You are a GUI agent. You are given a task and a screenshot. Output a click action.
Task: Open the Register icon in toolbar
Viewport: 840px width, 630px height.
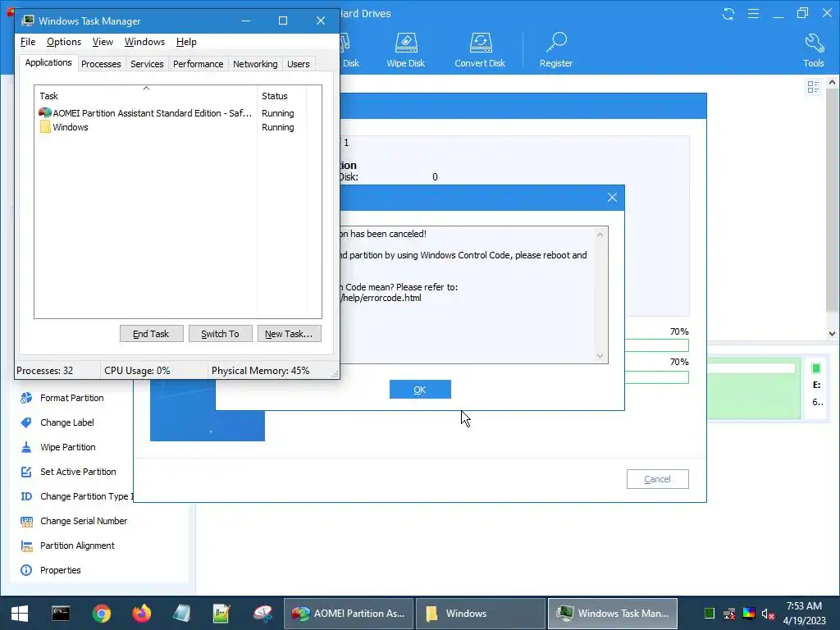coord(556,50)
